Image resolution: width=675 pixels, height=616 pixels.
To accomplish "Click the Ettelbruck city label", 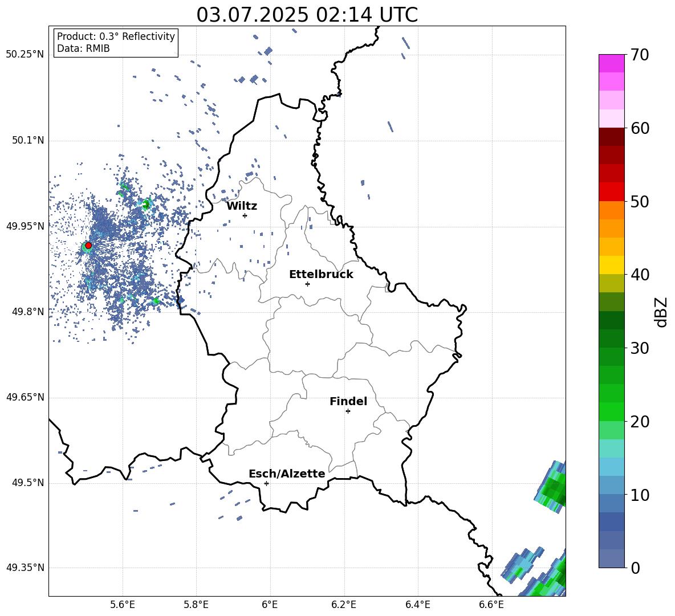I will tap(321, 275).
